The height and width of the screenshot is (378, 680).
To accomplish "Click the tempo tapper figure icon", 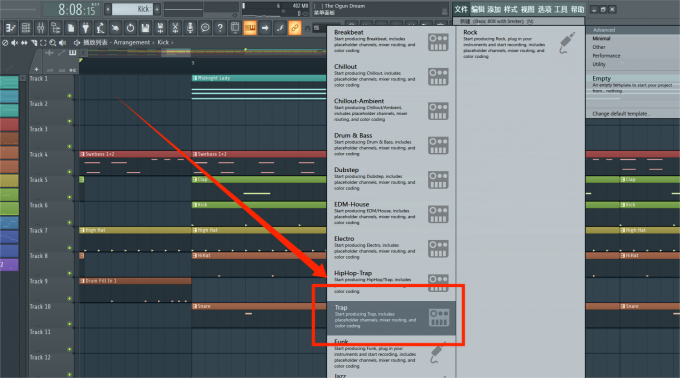I will pos(100,28).
